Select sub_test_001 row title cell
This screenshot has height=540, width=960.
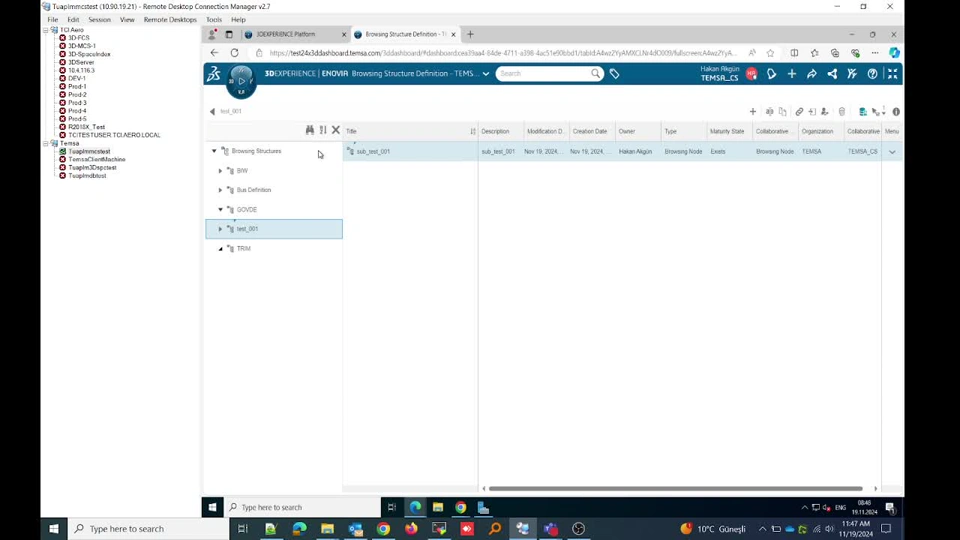tap(410, 152)
